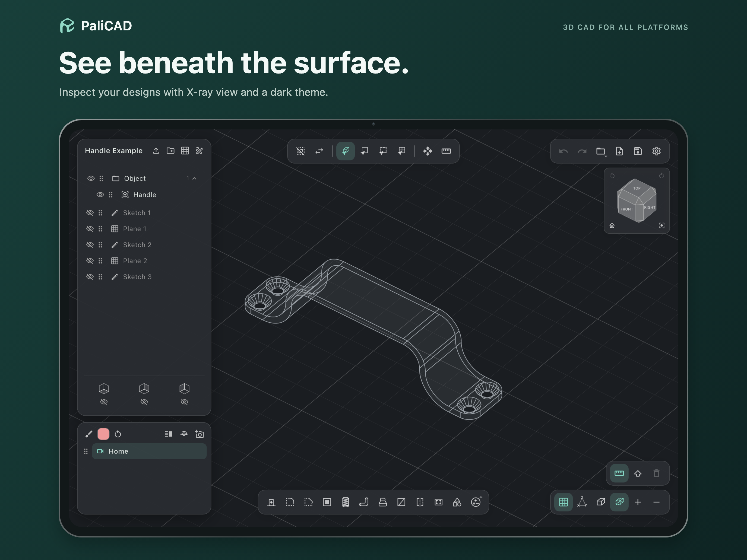Zoom in with the plus button
Viewport: 747px width, 560px height.
638,502
